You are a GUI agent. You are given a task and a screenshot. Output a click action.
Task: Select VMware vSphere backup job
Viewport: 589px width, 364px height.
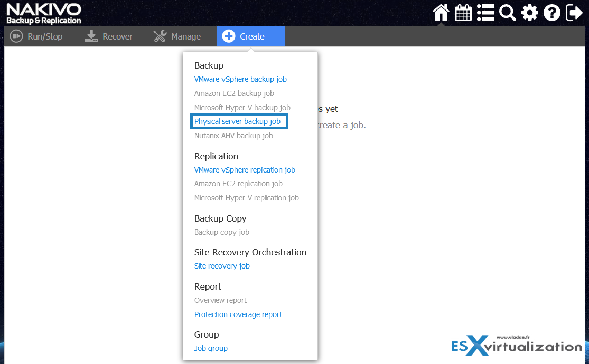point(240,79)
